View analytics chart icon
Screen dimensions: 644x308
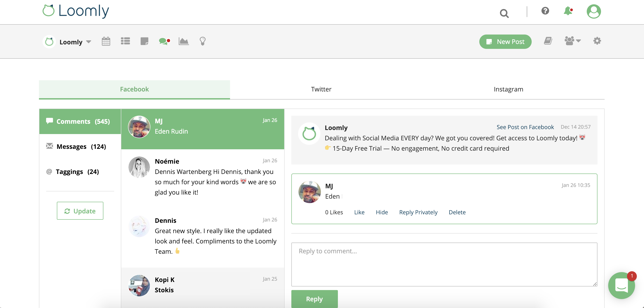click(x=183, y=41)
